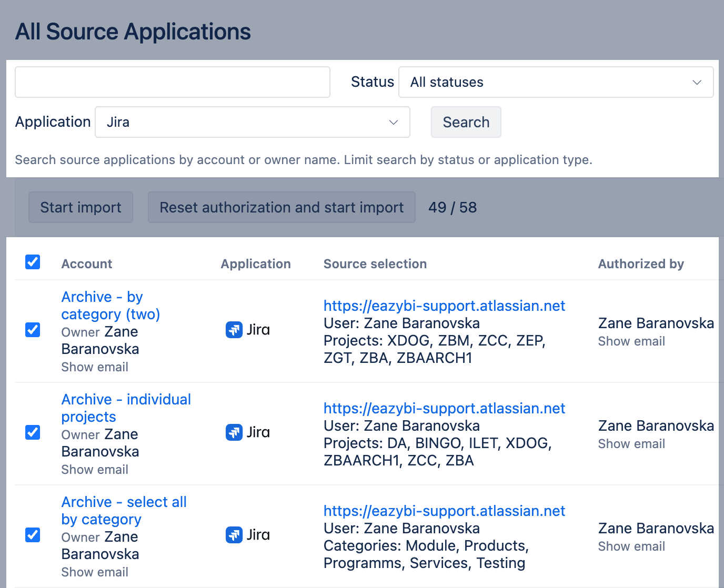Click the Start import button
Image resolution: width=724 pixels, height=588 pixels.
coord(81,207)
